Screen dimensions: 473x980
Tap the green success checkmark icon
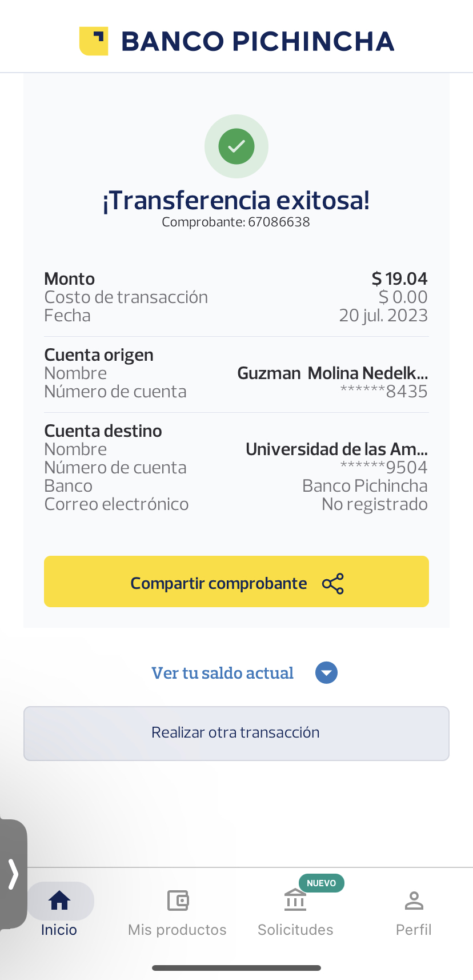(236, 146)
